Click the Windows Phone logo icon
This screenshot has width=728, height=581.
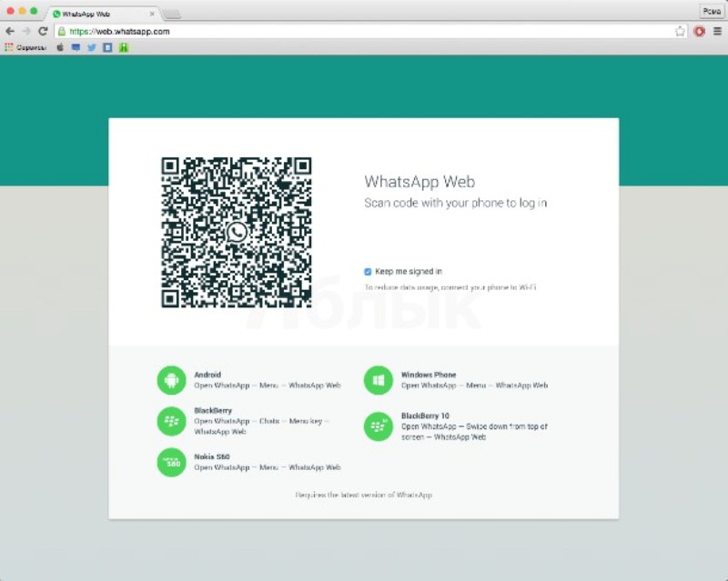pos(378,380)
